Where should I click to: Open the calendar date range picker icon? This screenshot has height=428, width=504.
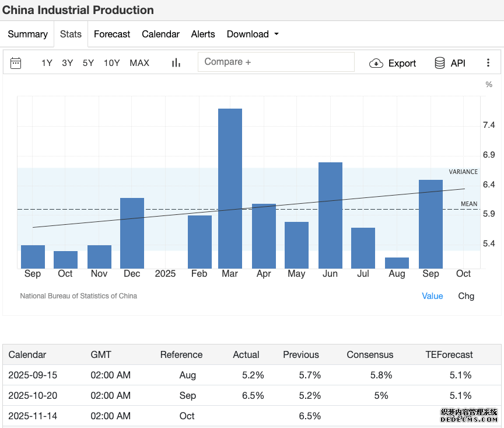(x=16, y=63)
